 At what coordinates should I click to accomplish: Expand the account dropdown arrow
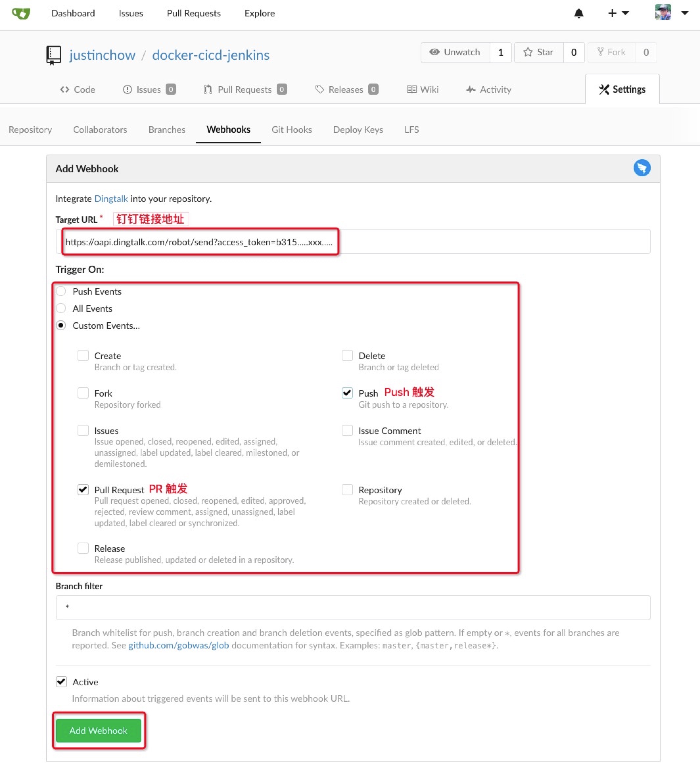[x=685, y=13]
